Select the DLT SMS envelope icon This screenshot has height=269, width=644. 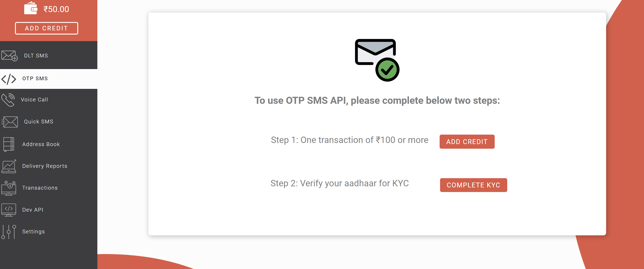point(9,55)
